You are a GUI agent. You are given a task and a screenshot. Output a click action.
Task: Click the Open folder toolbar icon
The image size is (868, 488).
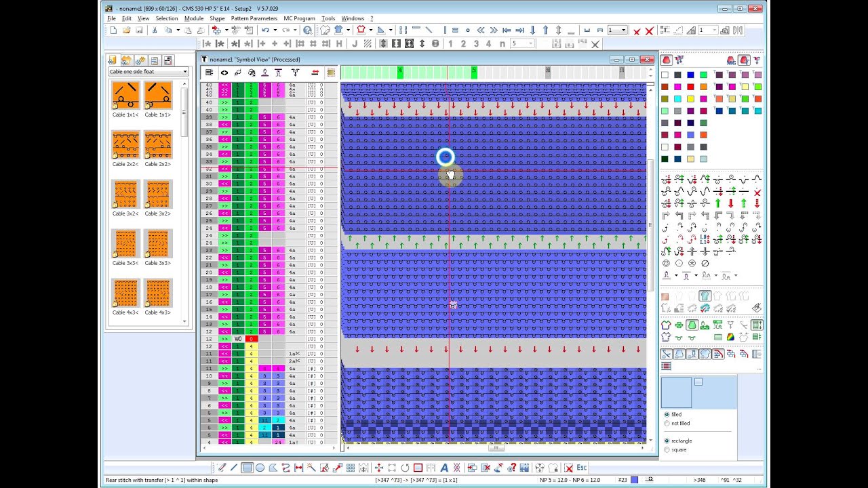coord(126,30)
